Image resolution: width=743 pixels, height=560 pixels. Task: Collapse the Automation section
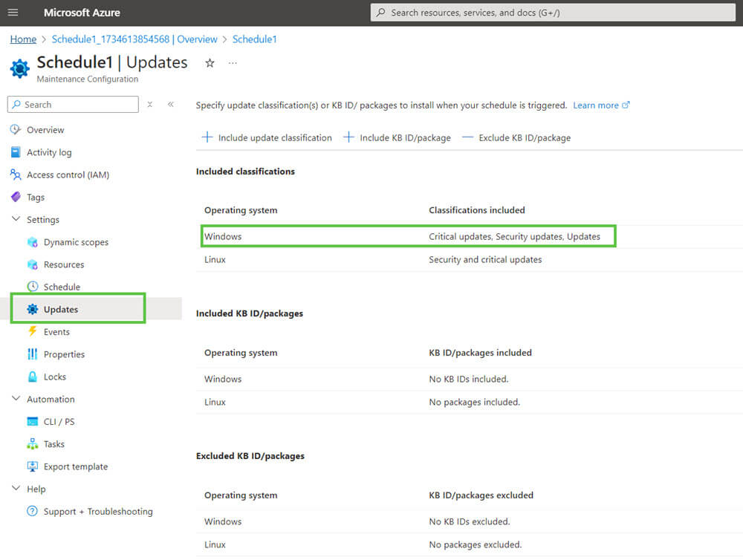[x=16, y=398]
